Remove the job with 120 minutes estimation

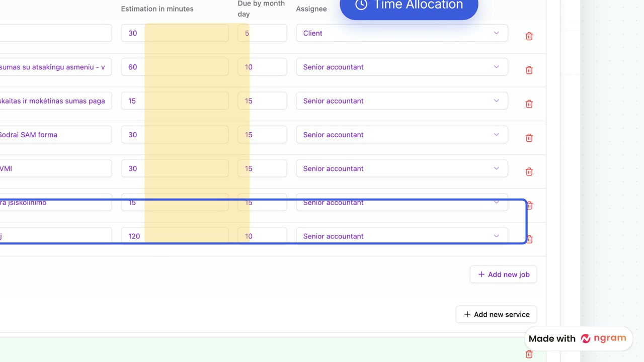tap(530, 239)
